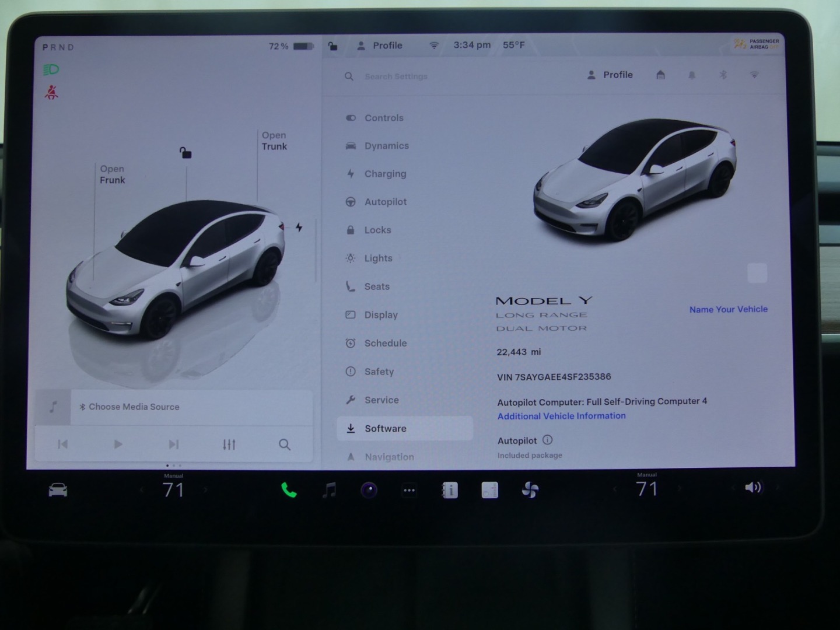Click the Bluetooth icon in the settings header
This screenshot has width=840, height=630.
723,75
